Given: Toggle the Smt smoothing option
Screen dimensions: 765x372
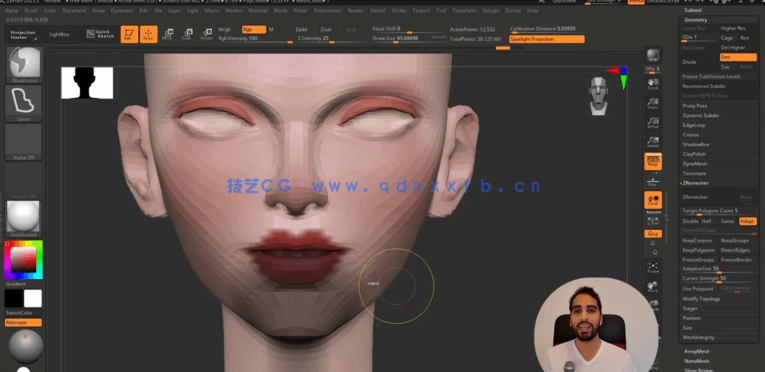Looking at the screenshot, I should 738,57.
